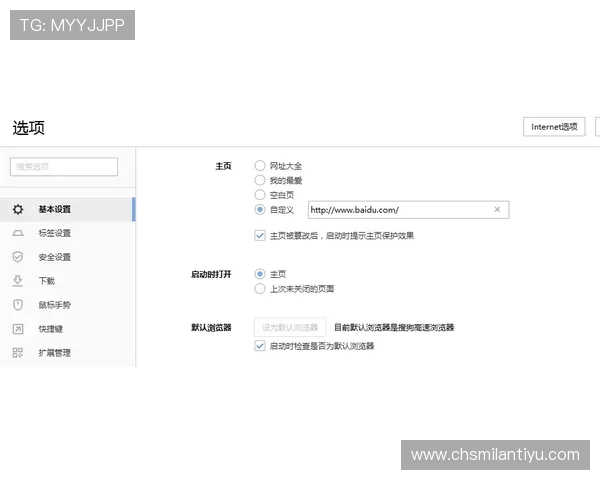The height and width of the screenshot is (480, 600).
Task: Click the 基本设置 gear icon
Action: [x=18, y=209]
